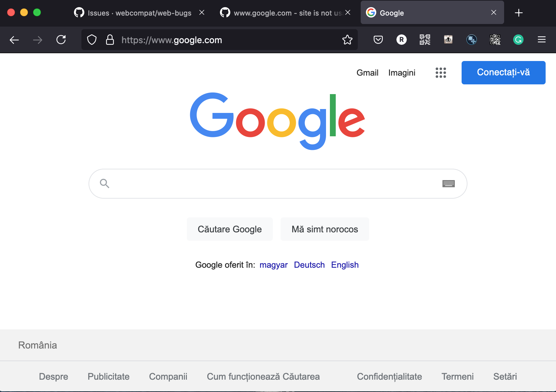Switch Google language to English
556x392 pixels.
pos(345,265)
